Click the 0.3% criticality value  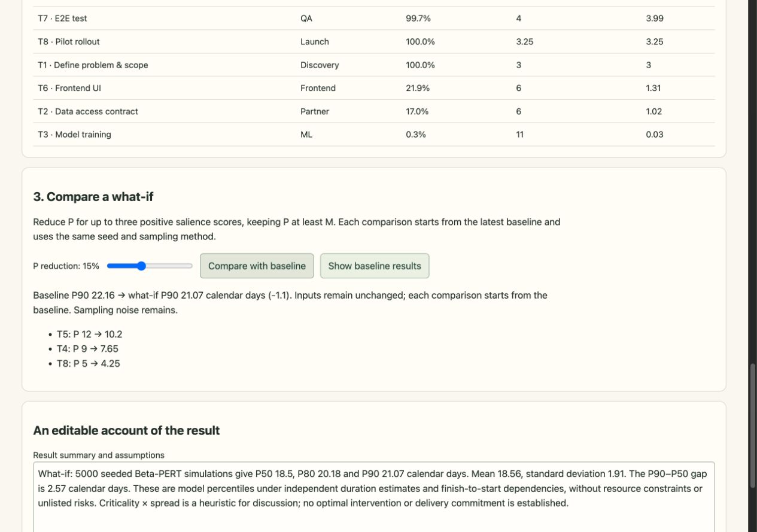pos(416,135)
